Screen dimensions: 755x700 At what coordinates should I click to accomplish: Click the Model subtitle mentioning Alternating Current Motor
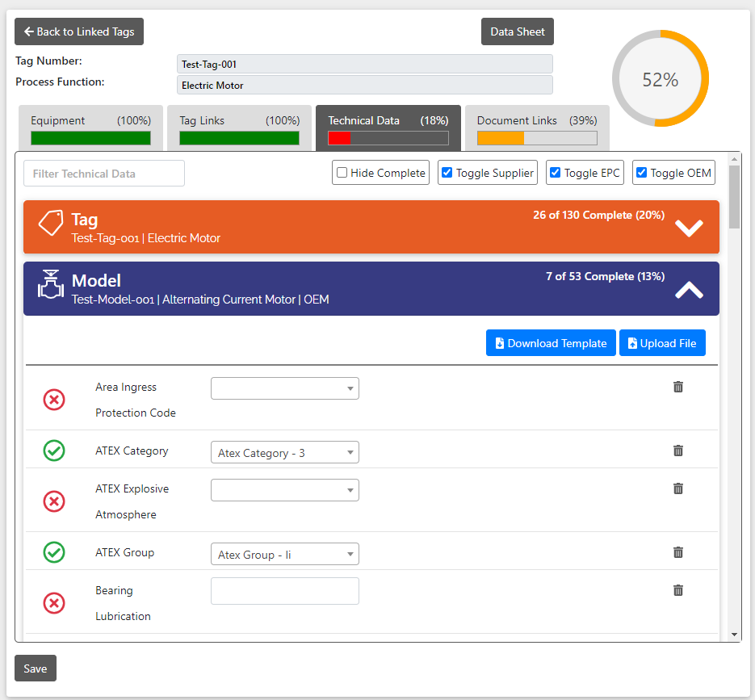[x=200, y=300]
